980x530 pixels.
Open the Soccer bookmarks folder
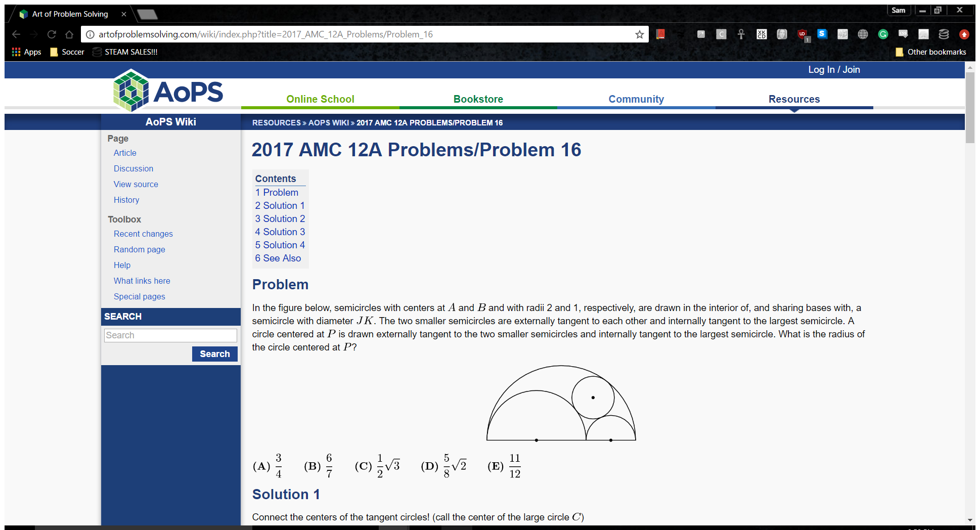(x=67, y=52)
